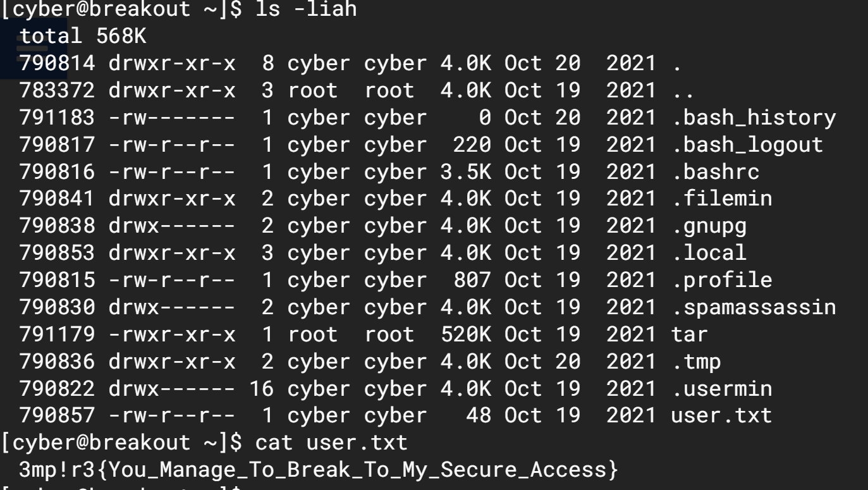Viewport: 868px width, 490px height.
Task: Click the .usermin directory name
Action: point(721,388)
